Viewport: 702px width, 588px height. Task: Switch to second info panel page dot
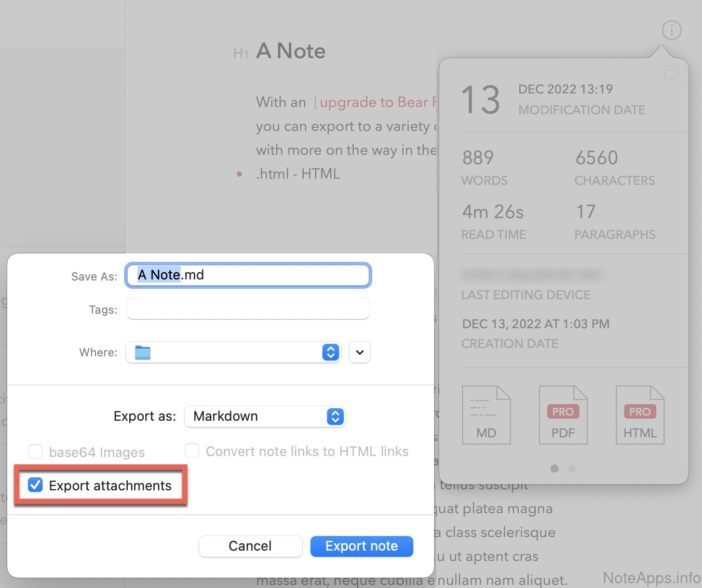click(x=572, y=469)
